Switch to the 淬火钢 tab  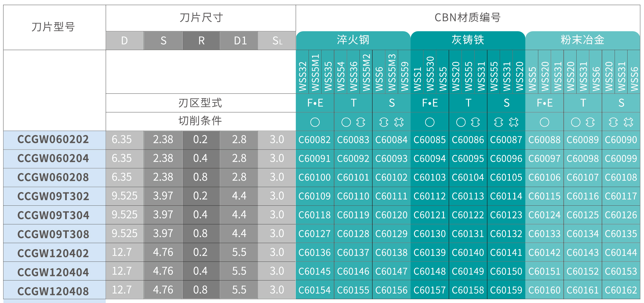(353, 40)
